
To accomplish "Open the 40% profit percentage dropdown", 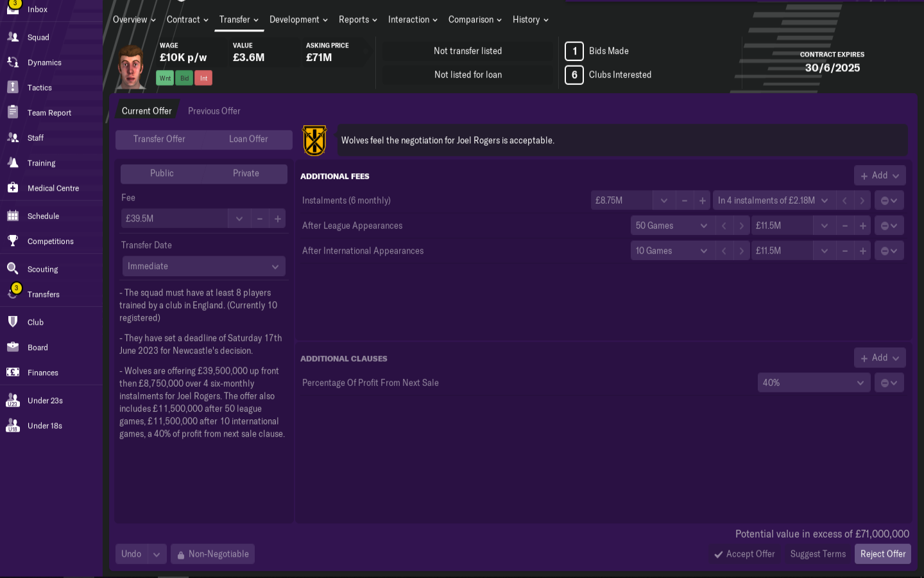I will 813,383.
